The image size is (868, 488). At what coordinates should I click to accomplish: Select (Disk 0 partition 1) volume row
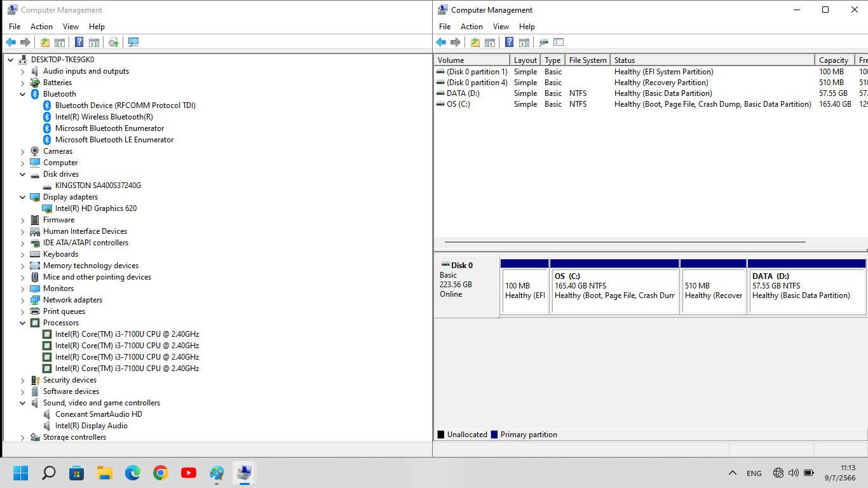click(651, 72)
